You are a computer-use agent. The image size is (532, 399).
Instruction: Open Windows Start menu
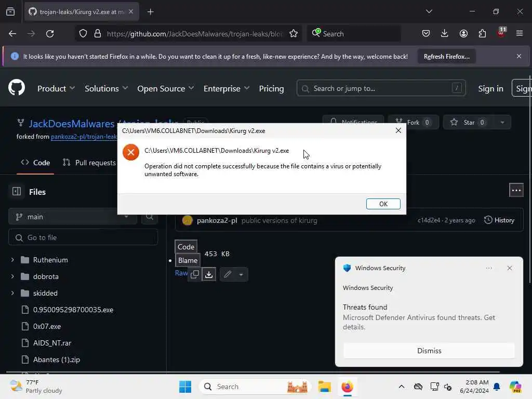point(185,387)
